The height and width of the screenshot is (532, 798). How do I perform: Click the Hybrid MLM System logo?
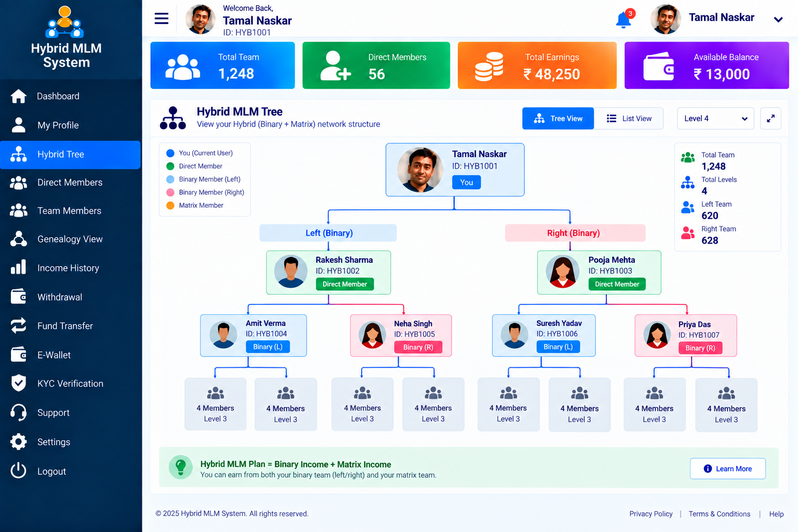(65, 37)
